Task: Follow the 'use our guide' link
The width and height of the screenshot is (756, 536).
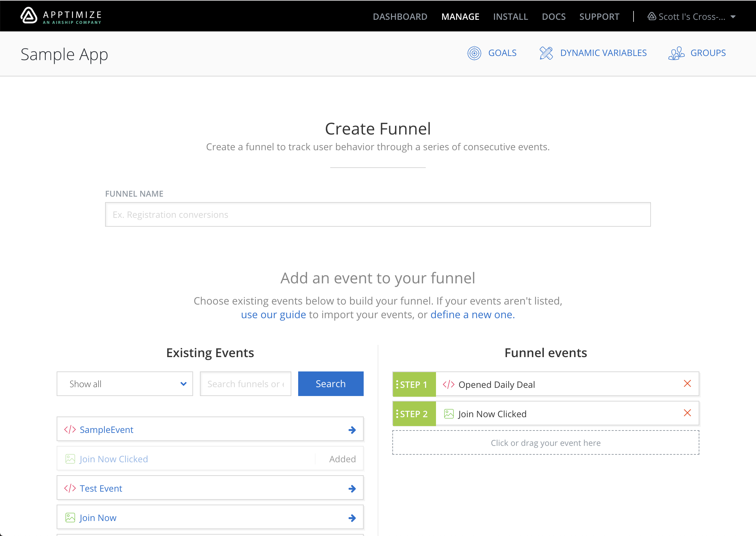Action: click(x=274, y=314)
